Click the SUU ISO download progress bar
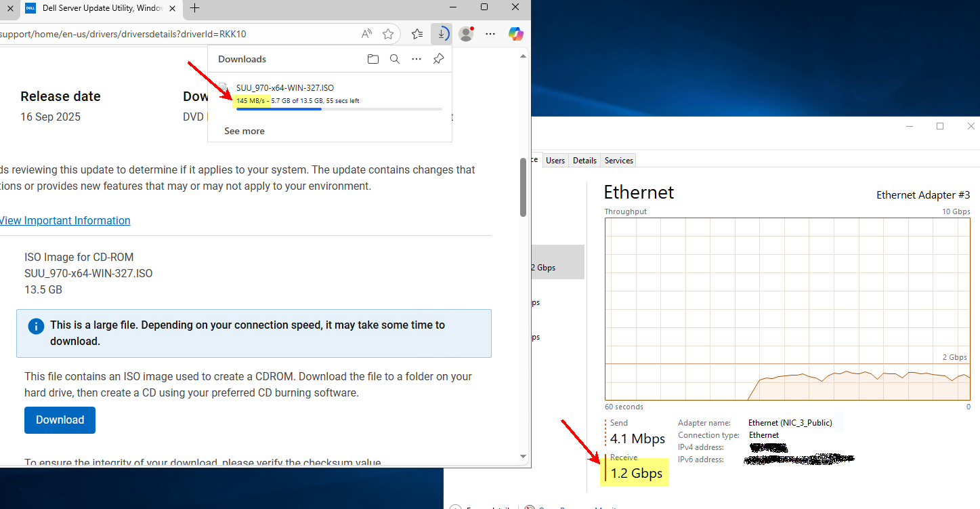 pos(339,109)
